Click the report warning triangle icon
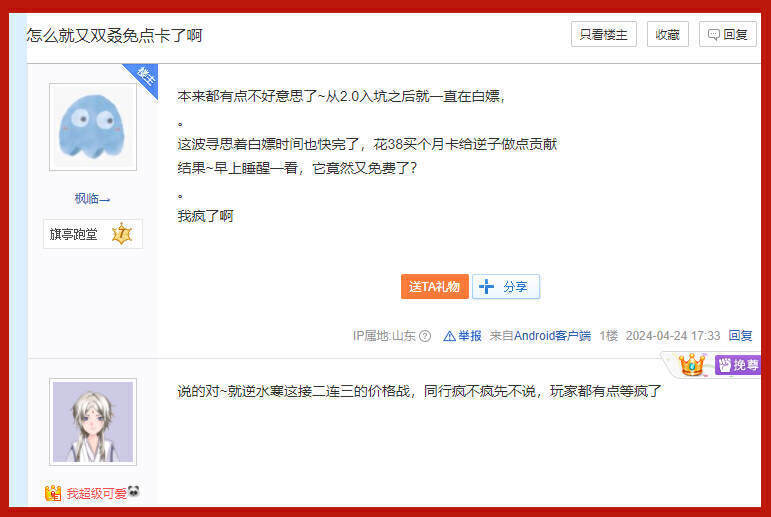Image resolution: width=771 pixels, height=517 pixels. pyautogui.click(x=449, y=336)
